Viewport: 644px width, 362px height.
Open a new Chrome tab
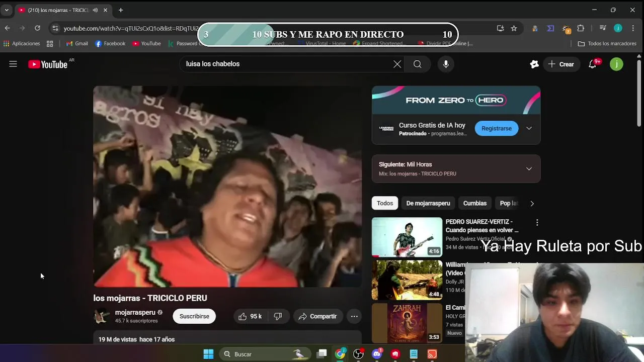[121, 10]
